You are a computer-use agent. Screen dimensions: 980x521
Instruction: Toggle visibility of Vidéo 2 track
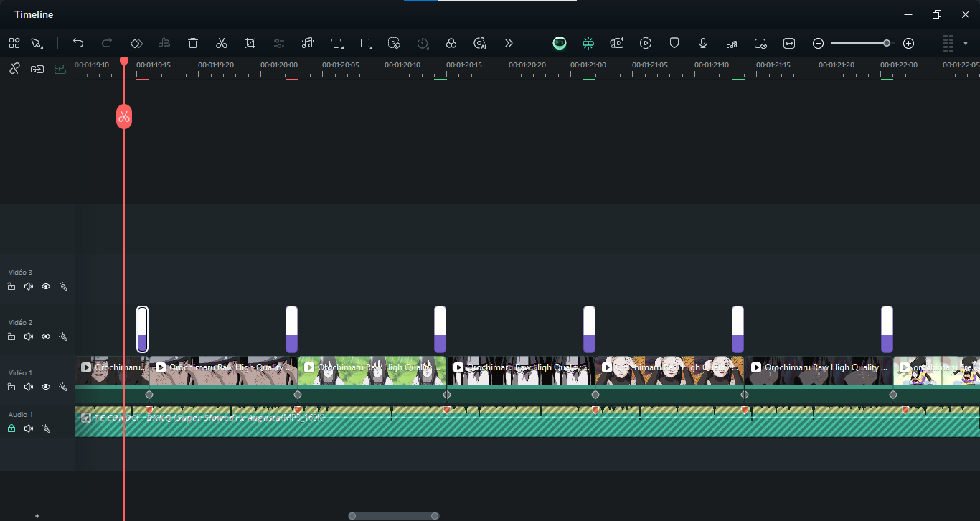pos(46,337)
